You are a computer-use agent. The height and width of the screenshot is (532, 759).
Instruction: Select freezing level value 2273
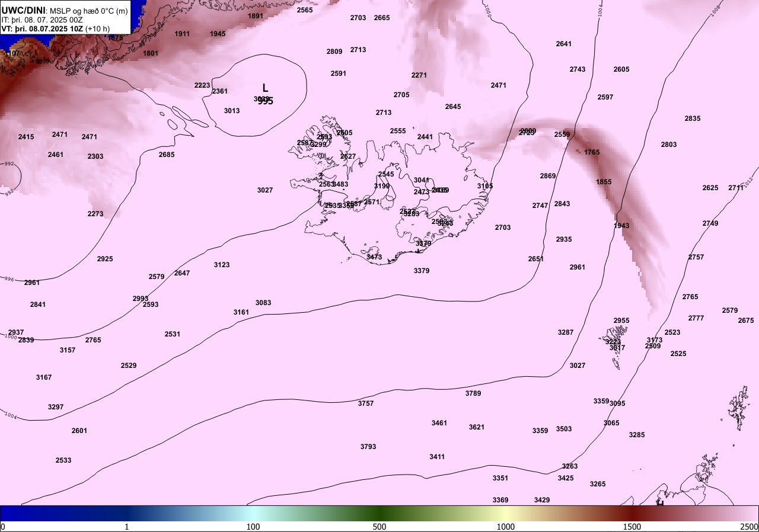tap(95, 214)
